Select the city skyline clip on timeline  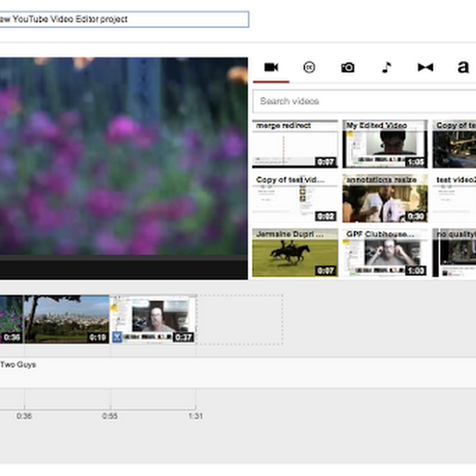(66, 319)
